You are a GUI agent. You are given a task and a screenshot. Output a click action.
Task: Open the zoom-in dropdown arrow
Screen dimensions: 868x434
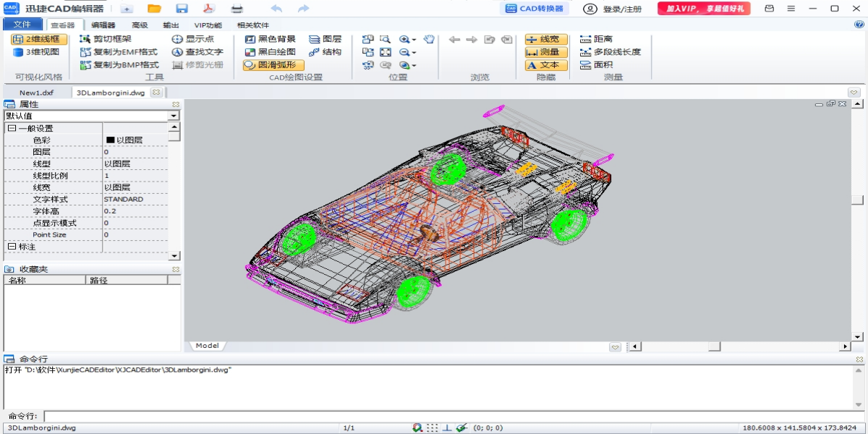click(x=414, y=40)
